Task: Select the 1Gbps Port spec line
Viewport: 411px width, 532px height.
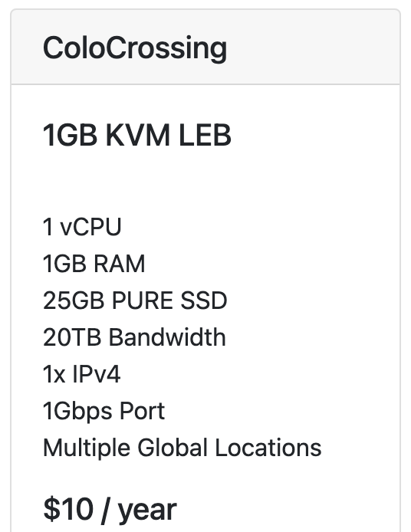Action: [104, 411]
